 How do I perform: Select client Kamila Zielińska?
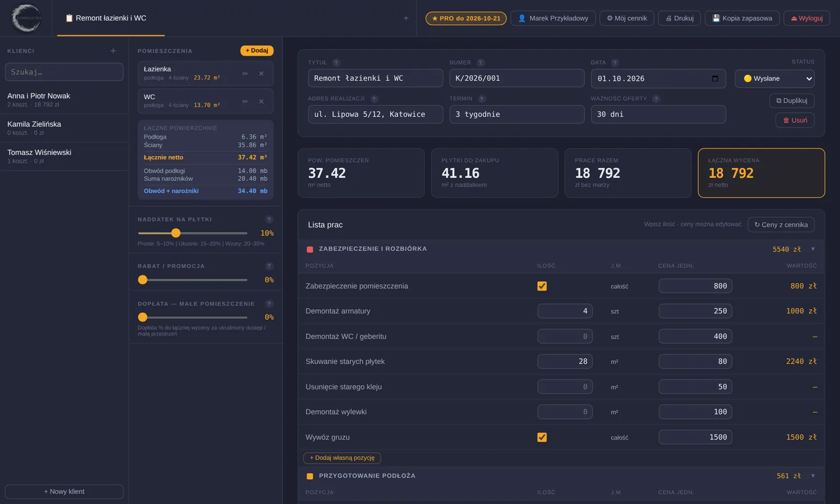tap(64, 128)
